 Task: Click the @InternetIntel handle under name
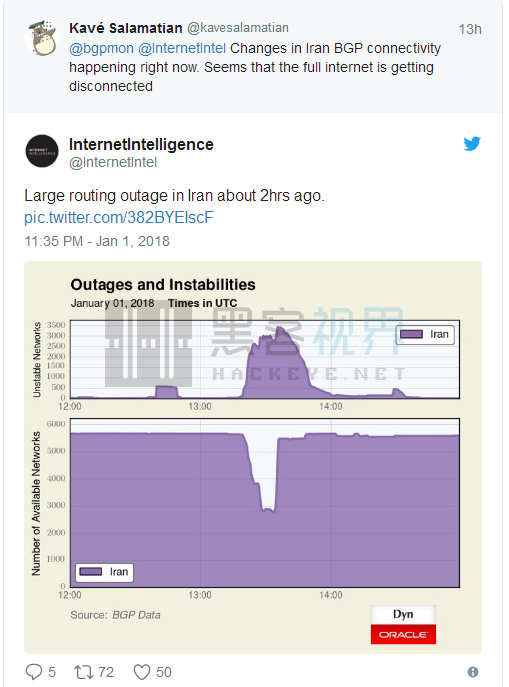(x=113, y=163)
